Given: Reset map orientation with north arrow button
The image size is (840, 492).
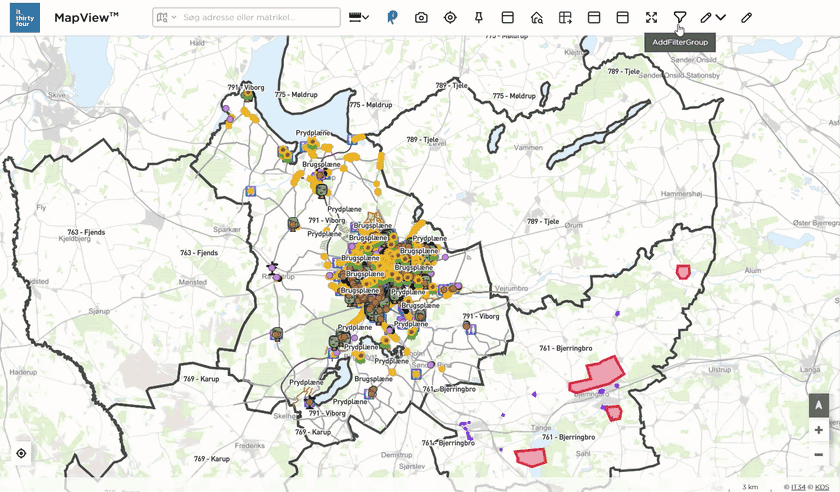Looking at the screenshot, I should pyautogui.click(x=819, y=405).
